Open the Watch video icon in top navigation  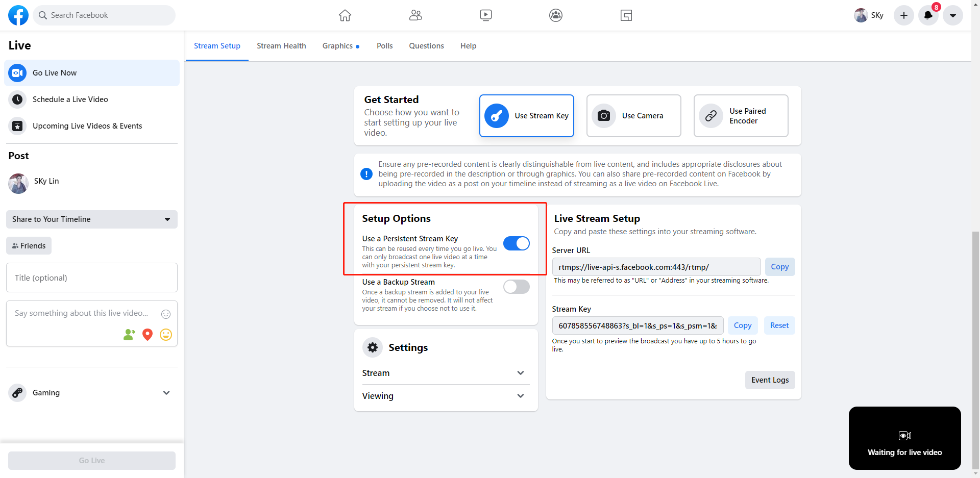pyautogui.click(x=486, y=15)
